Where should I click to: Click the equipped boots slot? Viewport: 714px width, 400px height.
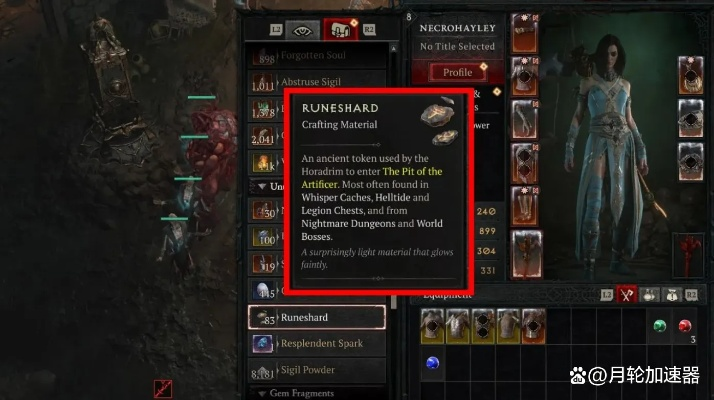(525, 206)
